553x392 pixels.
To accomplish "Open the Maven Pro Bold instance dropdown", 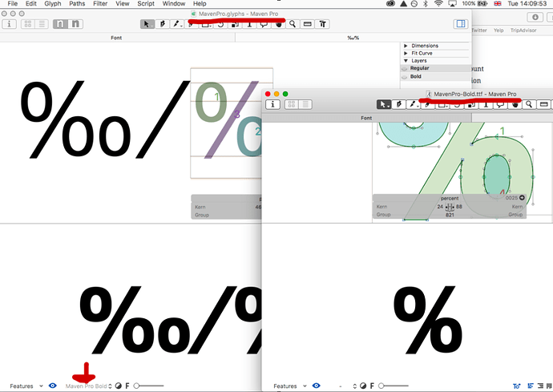I will point(88,386).
